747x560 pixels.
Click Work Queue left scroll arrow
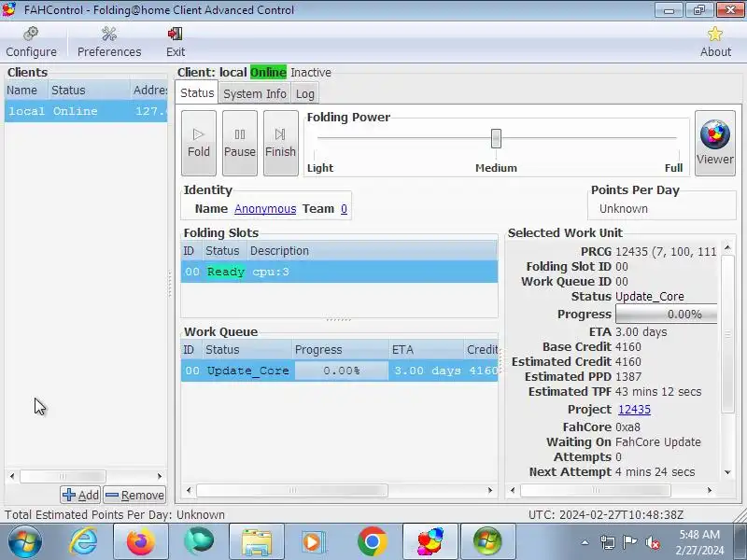(189, 490)
